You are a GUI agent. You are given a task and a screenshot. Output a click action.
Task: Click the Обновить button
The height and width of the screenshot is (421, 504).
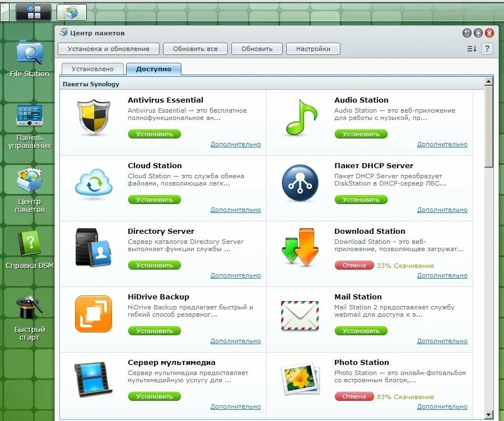pyautogui.click(x=257, y=49)
